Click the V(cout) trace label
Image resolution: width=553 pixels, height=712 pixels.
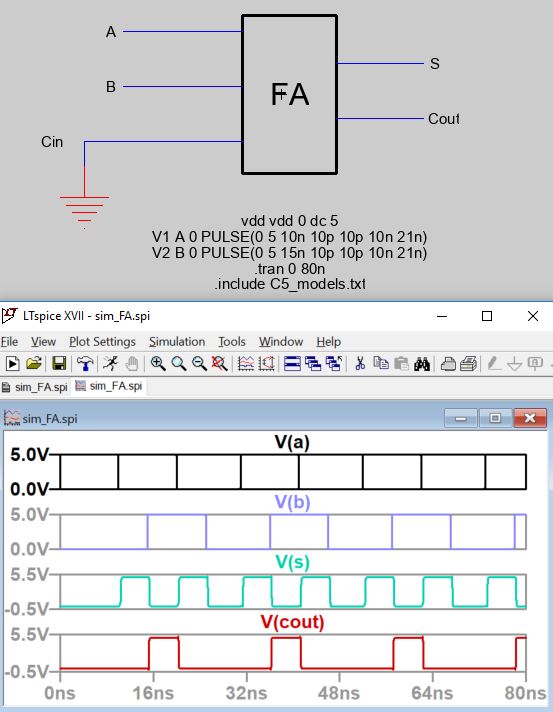292,622
